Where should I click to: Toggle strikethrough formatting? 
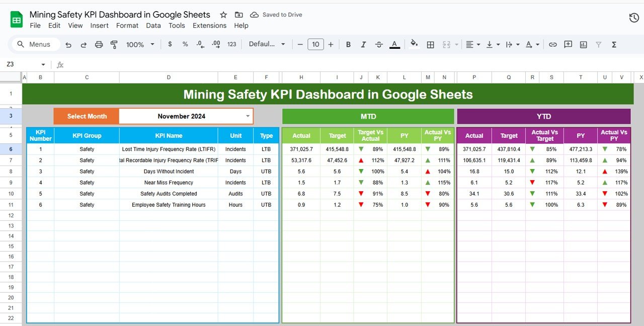click(378, 44)
